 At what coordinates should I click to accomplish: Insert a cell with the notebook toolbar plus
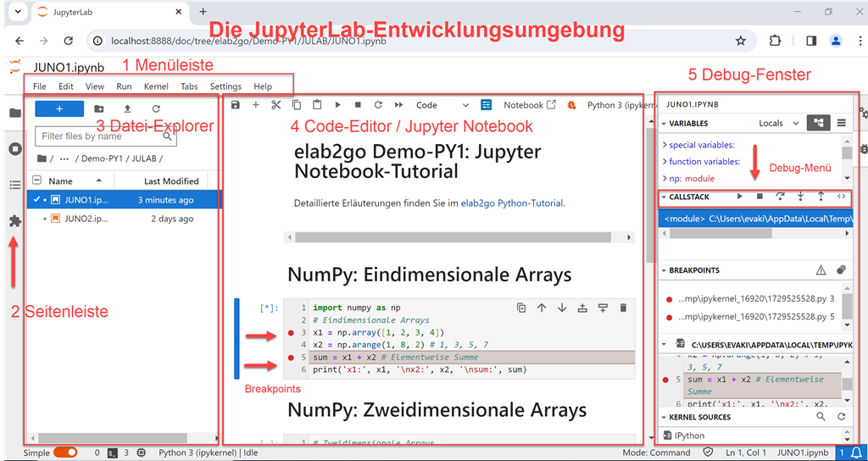[256, 104]
